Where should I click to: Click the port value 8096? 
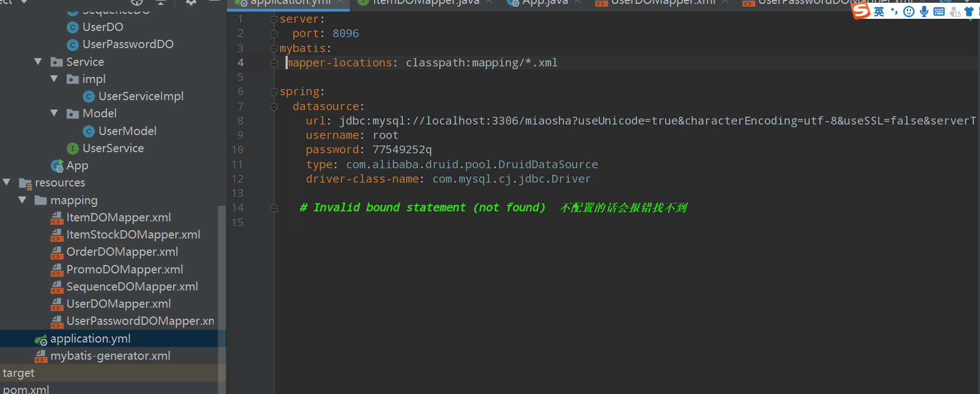click(x=345, y=34)
